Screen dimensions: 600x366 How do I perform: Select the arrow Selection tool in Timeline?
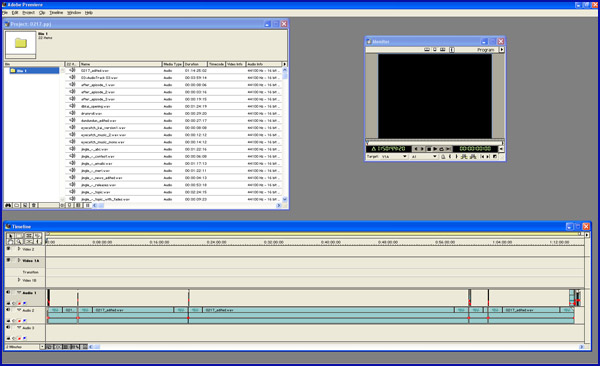point(10,236)
